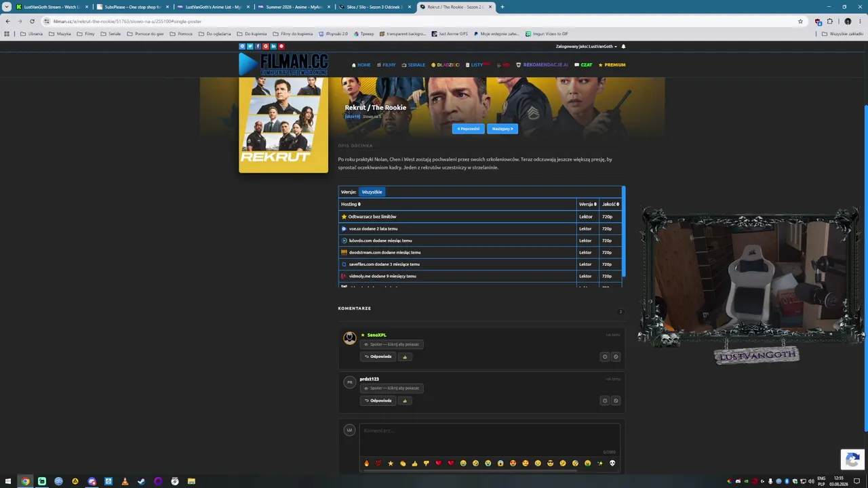The image size is (868, 488).
Task: Open the CZAT navigation item
Action: coord(583,65)
